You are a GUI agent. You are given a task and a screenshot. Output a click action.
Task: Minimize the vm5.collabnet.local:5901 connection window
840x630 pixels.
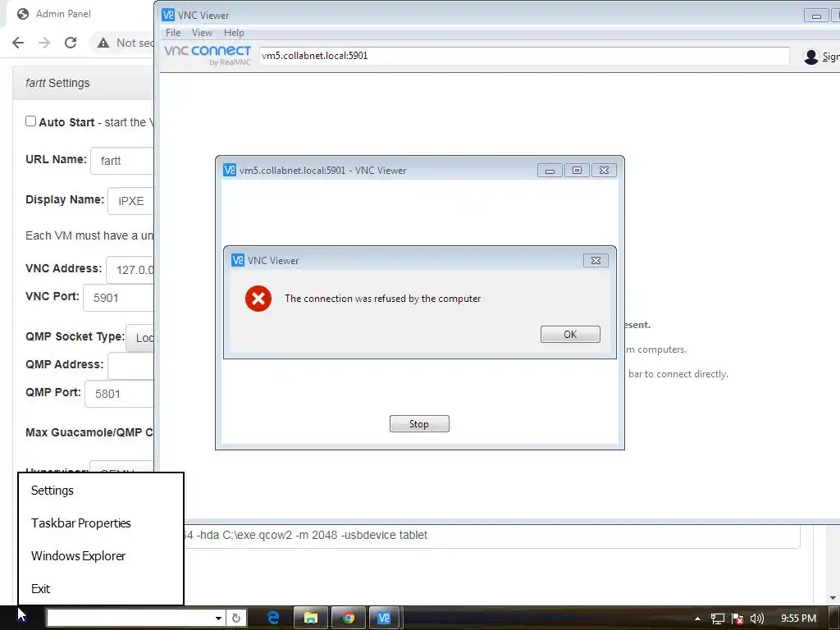[550, 171]
